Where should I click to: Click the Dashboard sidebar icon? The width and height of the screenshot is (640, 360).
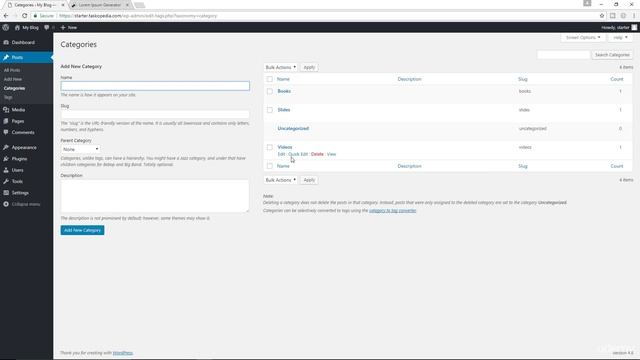tap(6, 42)
